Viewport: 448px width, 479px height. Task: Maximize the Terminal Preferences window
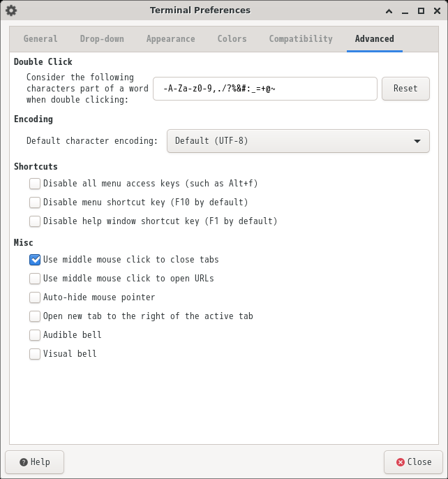tap(421, 11)
